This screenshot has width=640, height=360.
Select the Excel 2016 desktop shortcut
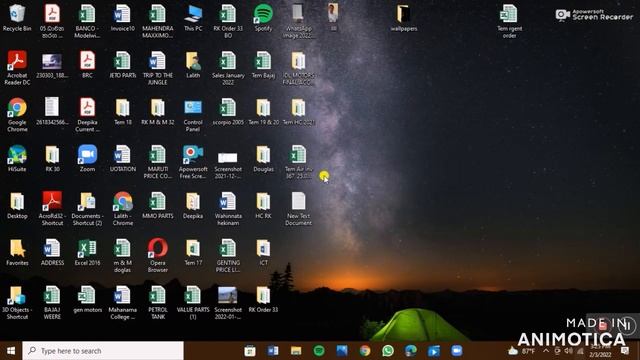[x=87, y=252]
